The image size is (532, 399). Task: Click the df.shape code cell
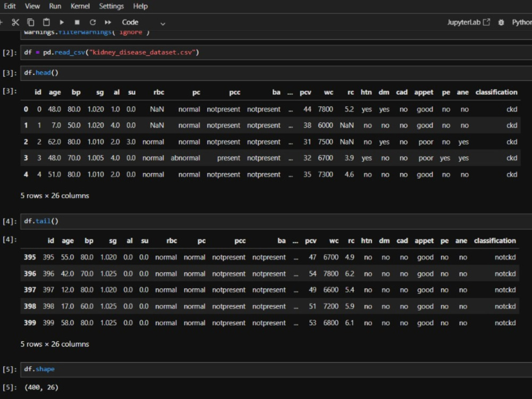coord(276,369)
